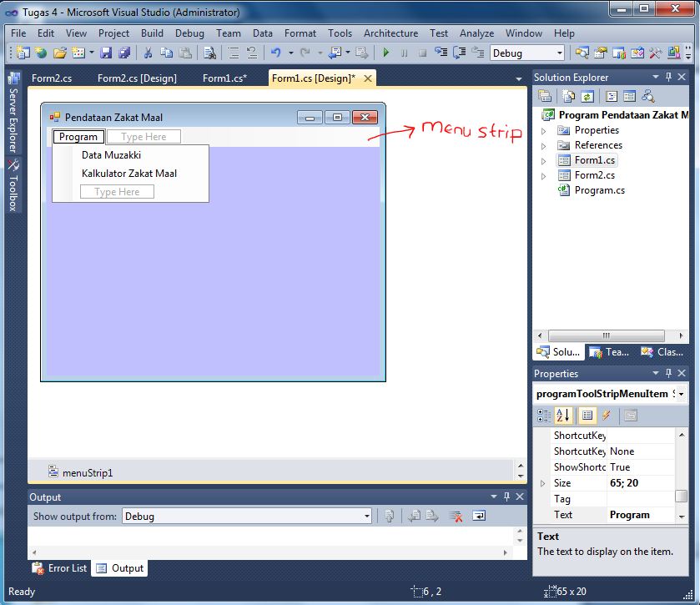Click the Refresh icon in Solution Explorer
Viewport: 700px width, 605px height.
[587, 95]
